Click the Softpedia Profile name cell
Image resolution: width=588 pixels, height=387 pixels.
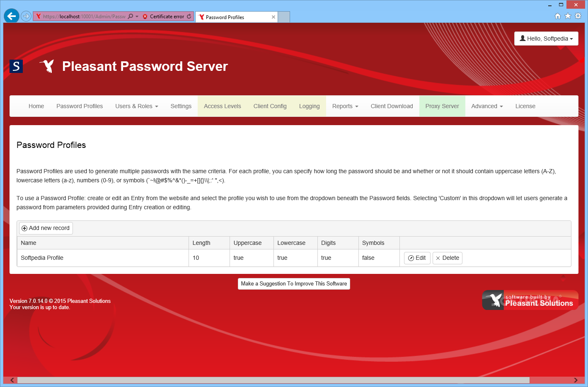(x=103, y=258)
